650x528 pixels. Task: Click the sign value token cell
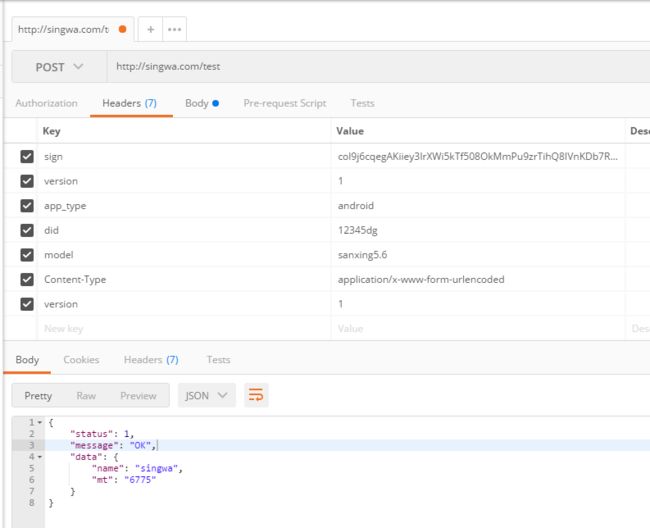pyautogui.click(x=478, y=156)
